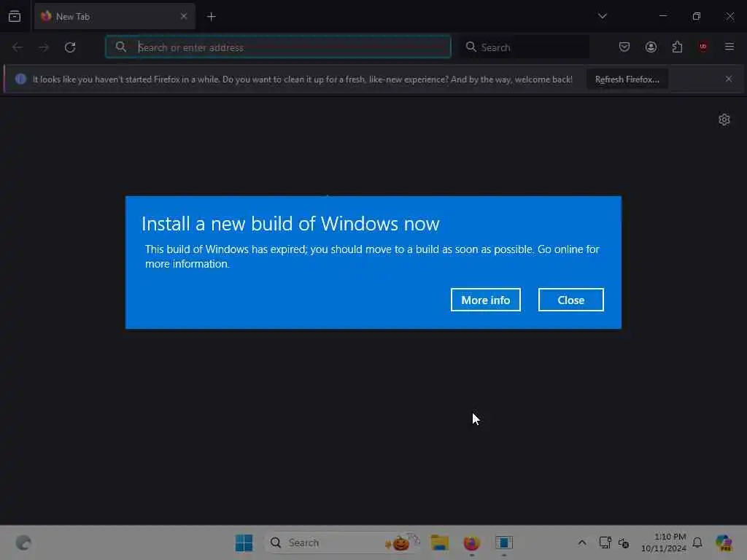Reload the current page
The image size is (747, 560).
(x=70, y=47)
